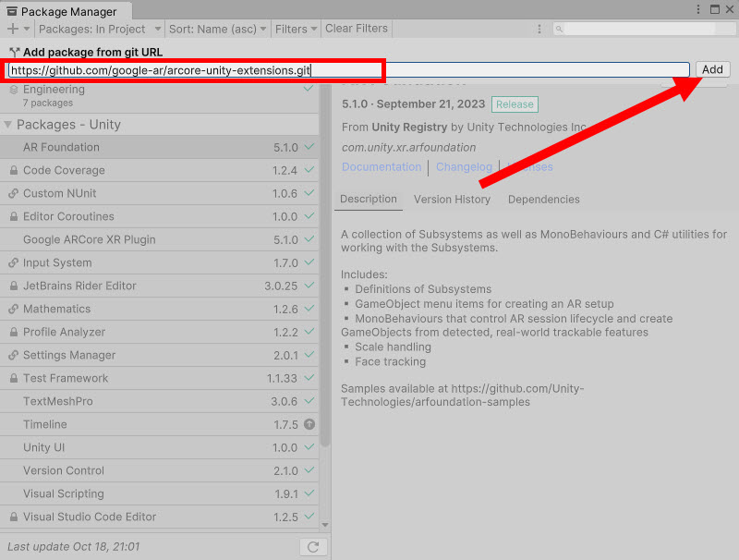This screenshot has height=560, width=739.
Task: Click the git URL text field
Action: click(349, 70)
